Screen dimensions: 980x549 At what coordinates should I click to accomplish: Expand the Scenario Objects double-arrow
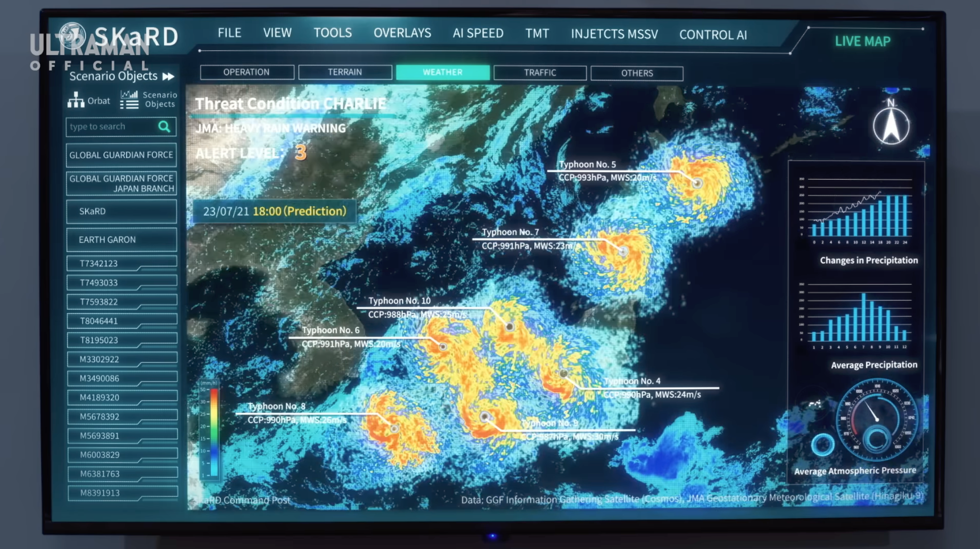point(169,76)
